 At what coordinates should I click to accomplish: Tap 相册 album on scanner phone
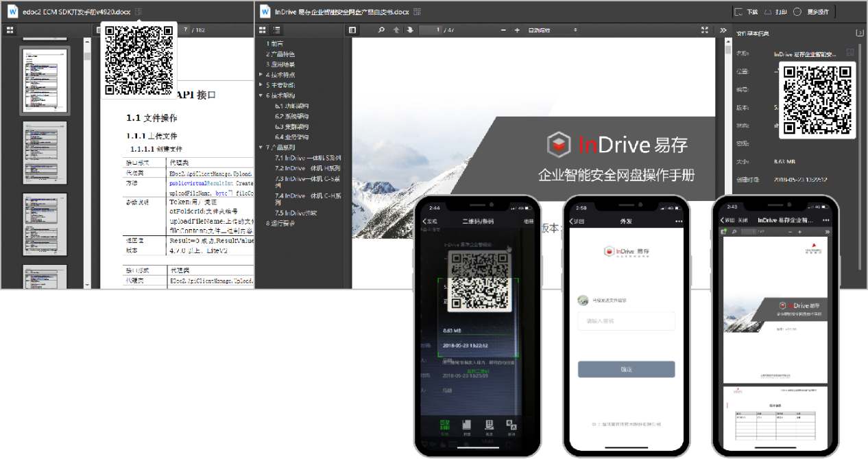point(529,221)
